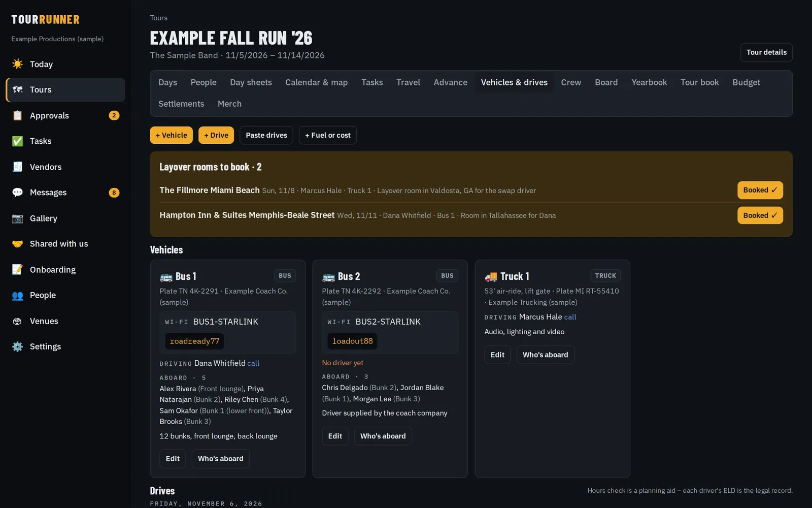The image size is (812, 508).
Task: Open Tour details
Action: [766, 52]
